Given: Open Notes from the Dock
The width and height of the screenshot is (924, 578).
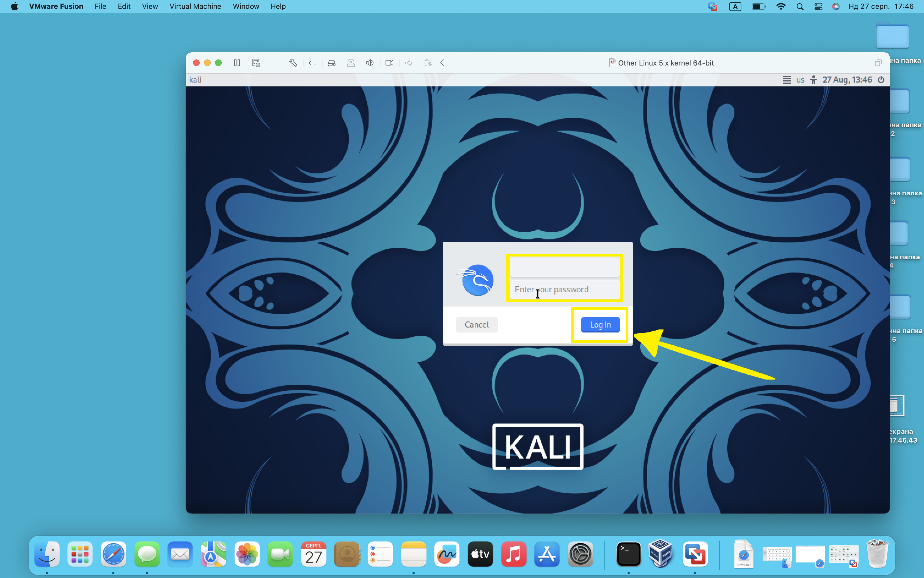Looking at the screenshot, I should [414, 554].
